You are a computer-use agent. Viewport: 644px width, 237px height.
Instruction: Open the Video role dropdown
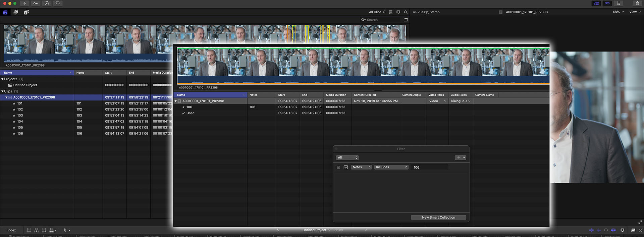[x=437, y=101]
